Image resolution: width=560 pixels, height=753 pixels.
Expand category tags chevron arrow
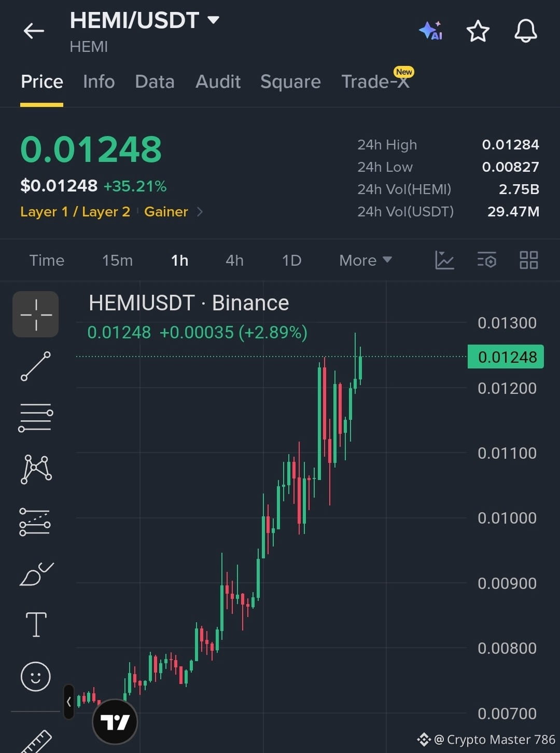point(200,212)
